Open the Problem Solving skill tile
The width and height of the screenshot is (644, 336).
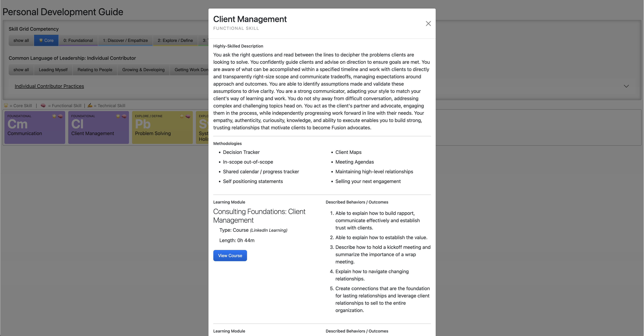(162, 127)
